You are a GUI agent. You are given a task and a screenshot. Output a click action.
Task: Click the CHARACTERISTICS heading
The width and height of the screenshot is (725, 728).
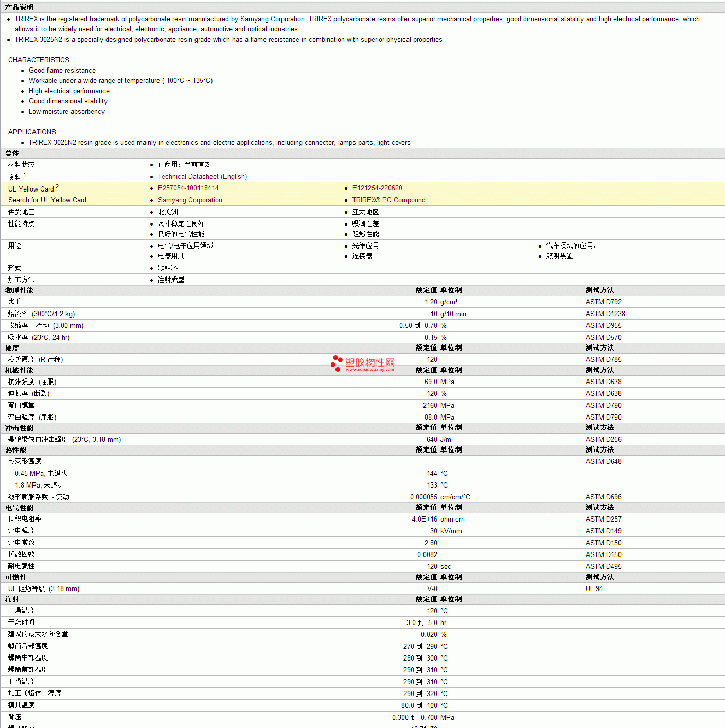point(39,60)
